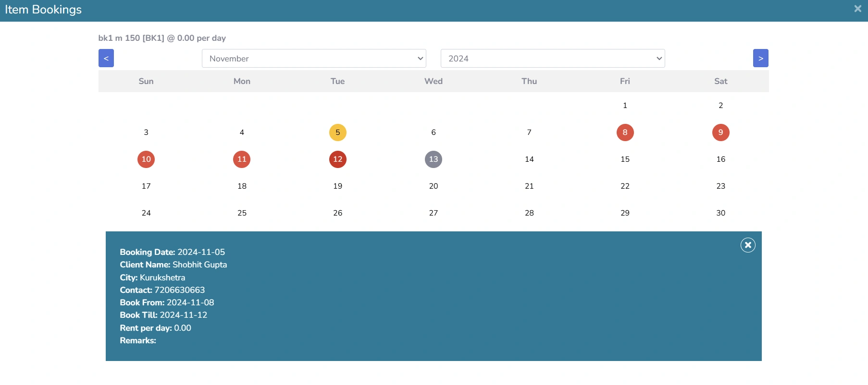
Task: Click date 14 in calendar
Action: [x=529, y=159]
